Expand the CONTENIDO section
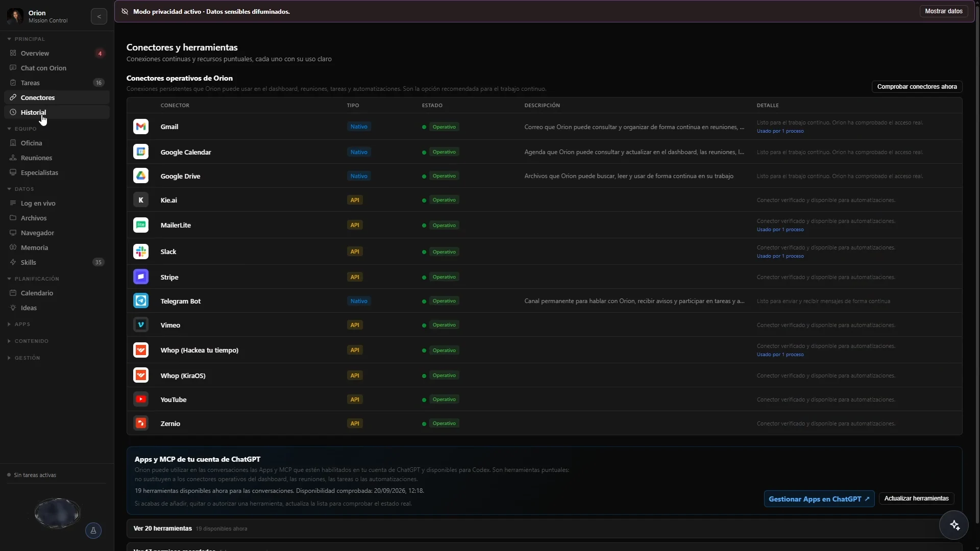The image size is (980, 551). click(x=28, y=341)
